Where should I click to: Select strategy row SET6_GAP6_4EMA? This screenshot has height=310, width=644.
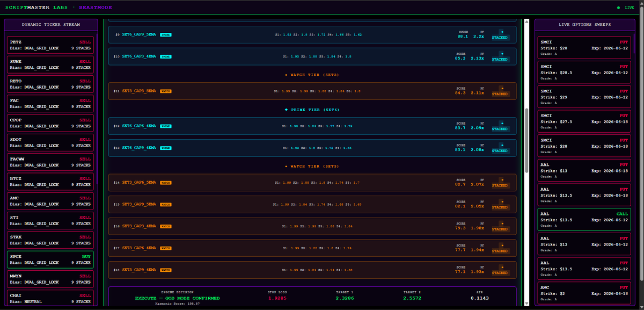(x=312, y=126)
